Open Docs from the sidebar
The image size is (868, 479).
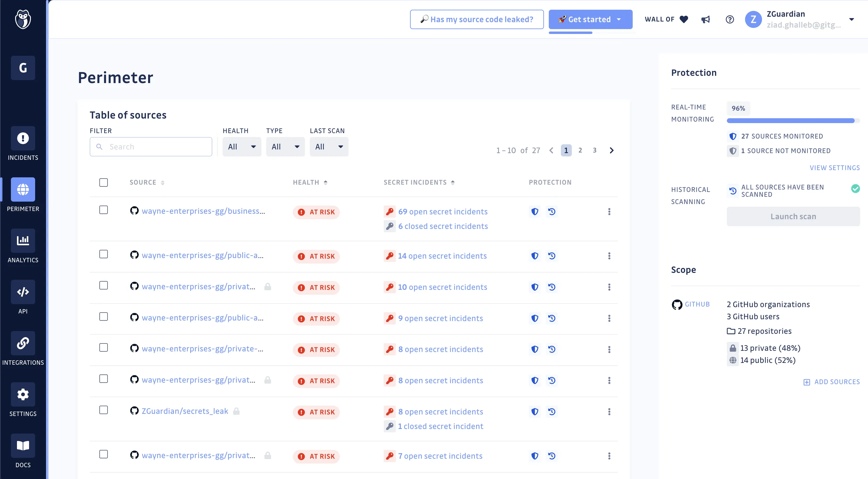tap(23, 451)
